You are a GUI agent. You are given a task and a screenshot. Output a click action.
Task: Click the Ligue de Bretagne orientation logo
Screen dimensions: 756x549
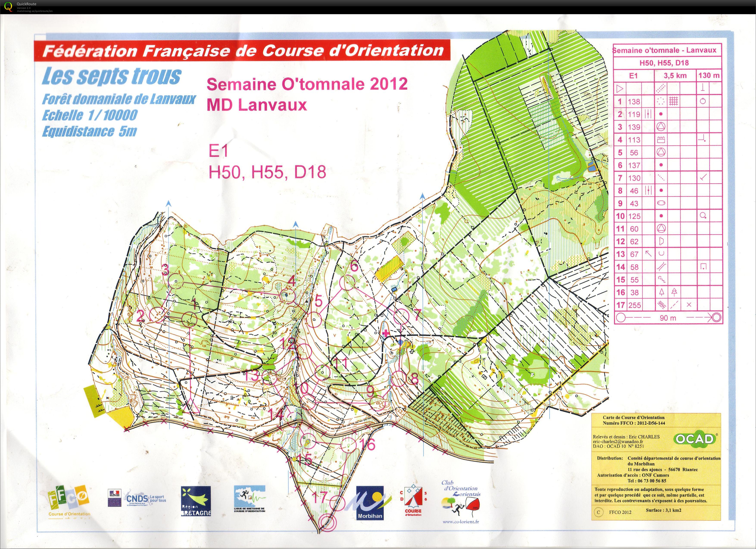point(250,499)
